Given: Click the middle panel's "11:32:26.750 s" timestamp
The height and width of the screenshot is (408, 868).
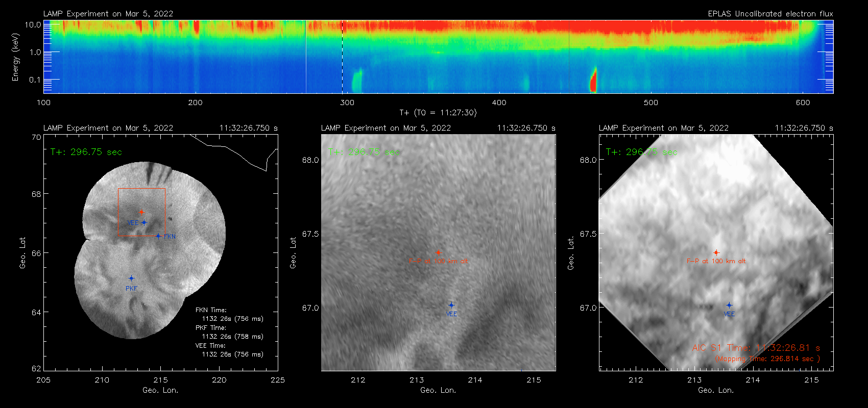Looking at the screenshot, I should point(526,128).
